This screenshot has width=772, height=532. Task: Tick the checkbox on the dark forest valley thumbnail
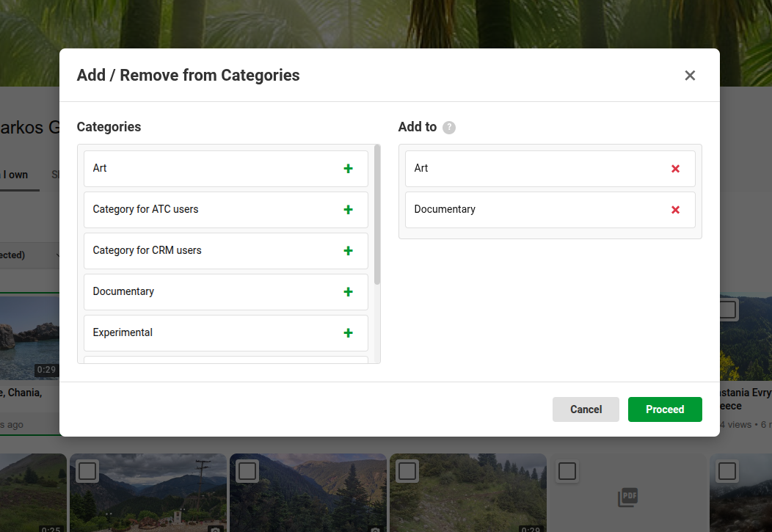tap(247, 471)
